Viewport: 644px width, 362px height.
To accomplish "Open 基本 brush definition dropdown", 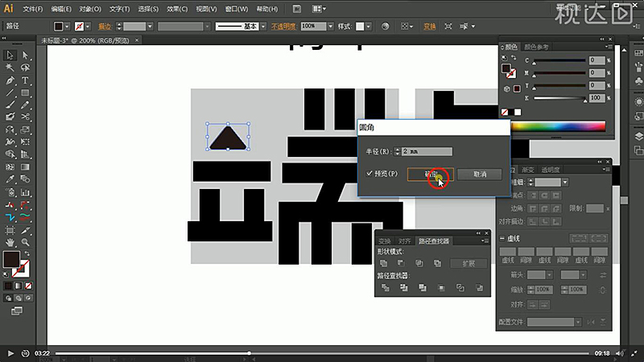I will (263, 27).
